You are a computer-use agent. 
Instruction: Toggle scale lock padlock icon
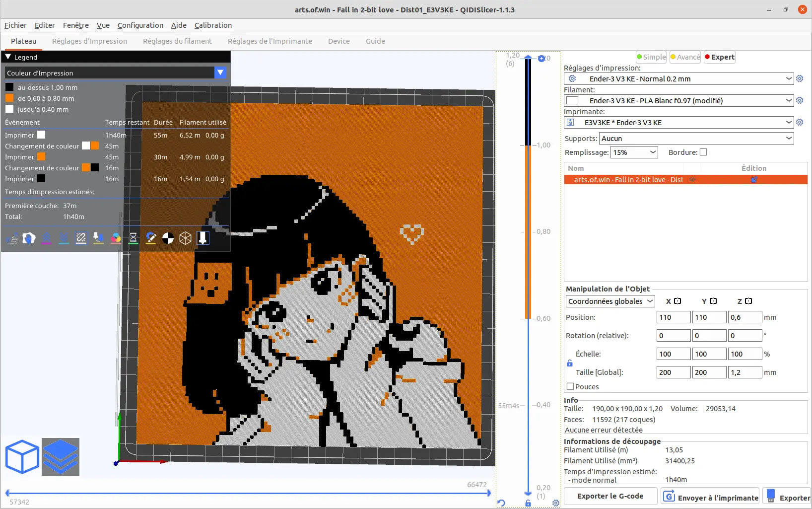(x=570, y=363)
